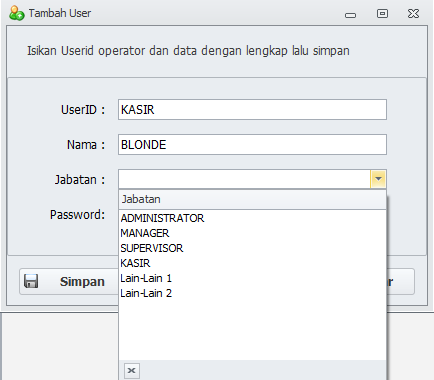Click inside the Jabatan combo box field
The image size is (434, 380).
(244, 179)
